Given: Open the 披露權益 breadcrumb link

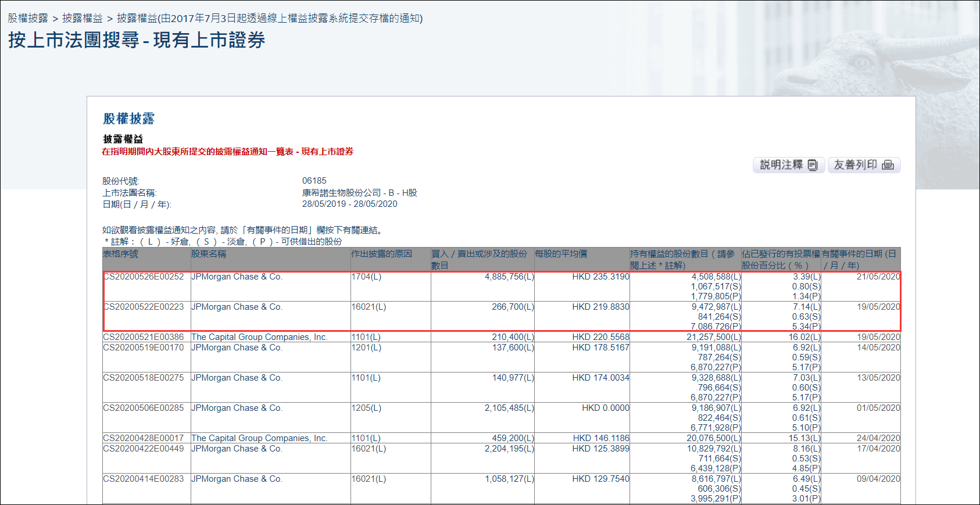Looking at the screenshot, I should 83,18.
